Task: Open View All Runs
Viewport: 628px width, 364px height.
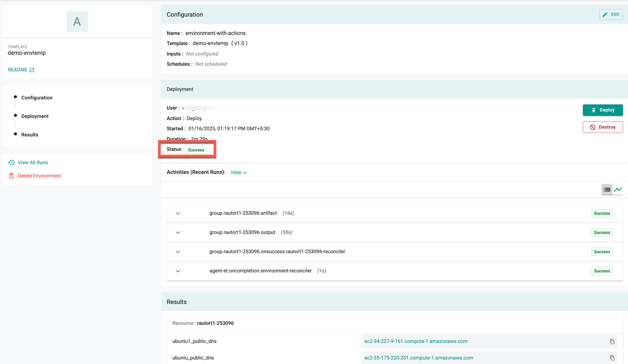Action: pyautogui.click(x=33, y=162)
